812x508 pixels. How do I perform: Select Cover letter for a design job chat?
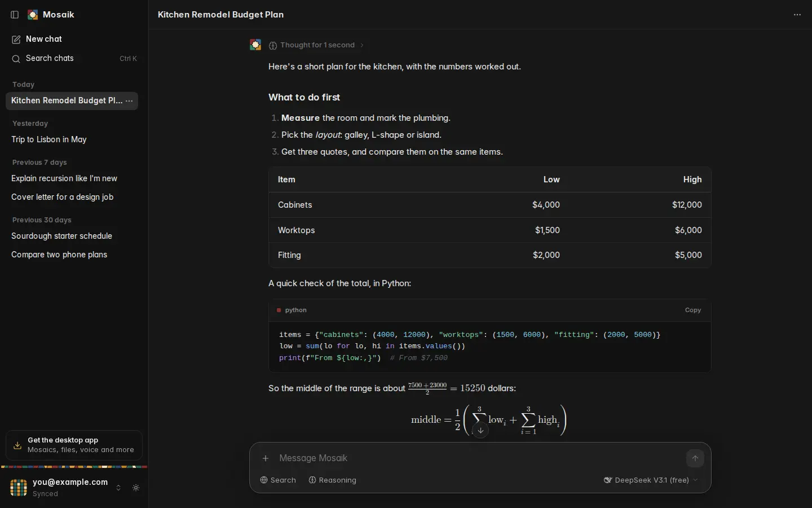tap(72, 197)
